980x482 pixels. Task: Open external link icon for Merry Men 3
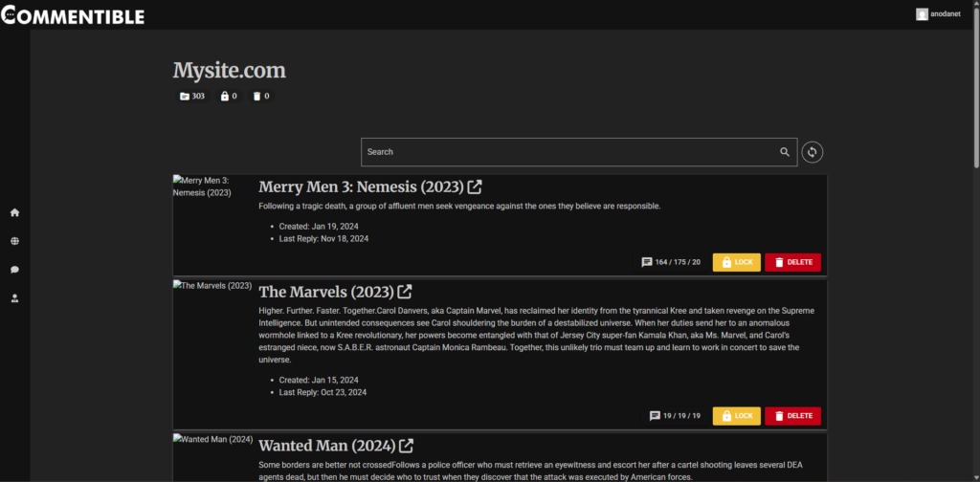tap(475, 186)
